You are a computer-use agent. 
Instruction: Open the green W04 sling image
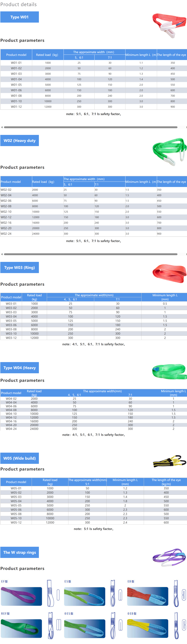170,372
